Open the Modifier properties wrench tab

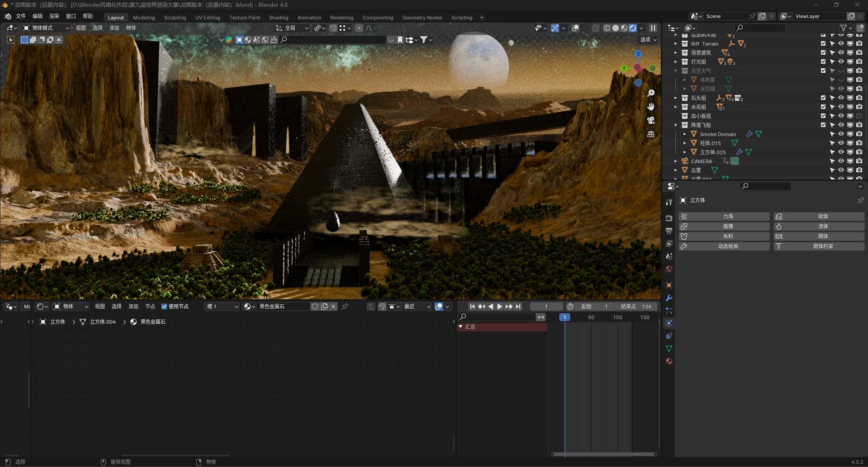669,297
